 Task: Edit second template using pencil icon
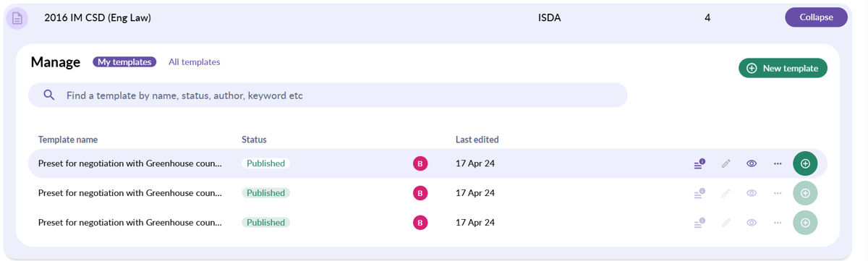(x=726, y=194)
